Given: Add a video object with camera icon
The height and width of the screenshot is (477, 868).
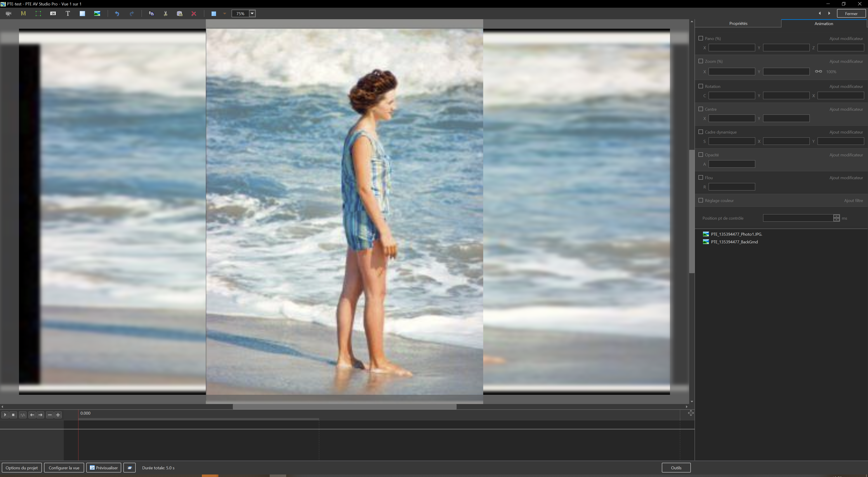Looking at the screenshot, I should point(8,14).
